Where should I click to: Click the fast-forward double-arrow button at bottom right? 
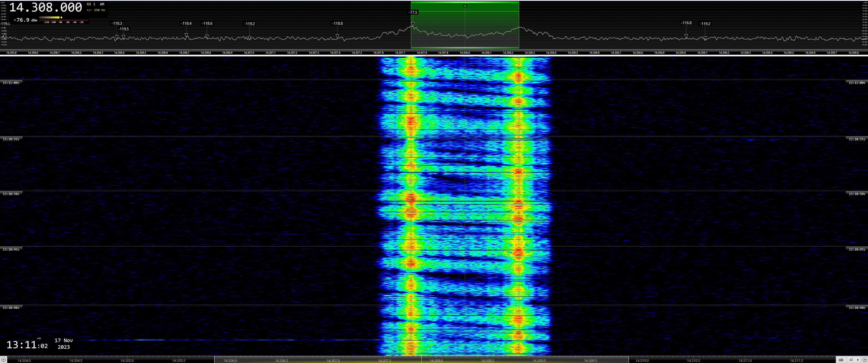(x=864, y=360)
